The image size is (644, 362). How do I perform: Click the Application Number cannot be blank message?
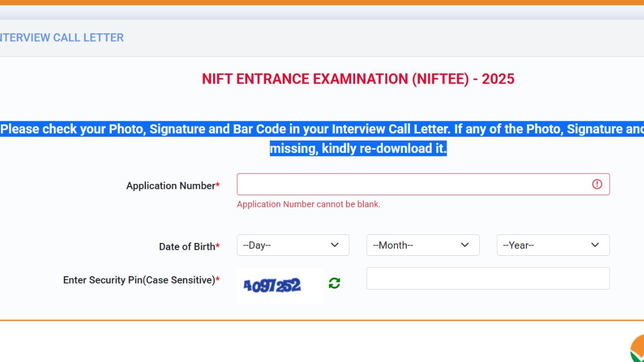[309, 204]
